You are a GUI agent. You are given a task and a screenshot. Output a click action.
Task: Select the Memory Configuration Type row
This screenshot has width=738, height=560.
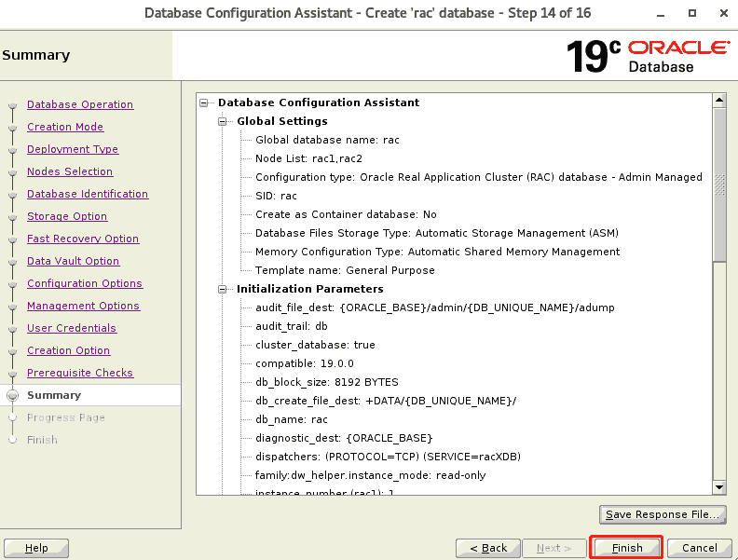click(437, 252)
